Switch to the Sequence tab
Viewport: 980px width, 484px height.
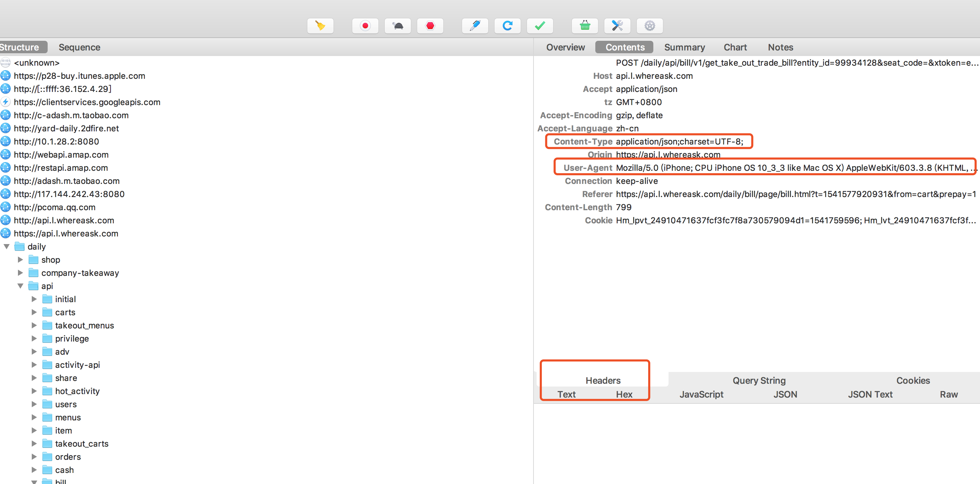(79, 47)
